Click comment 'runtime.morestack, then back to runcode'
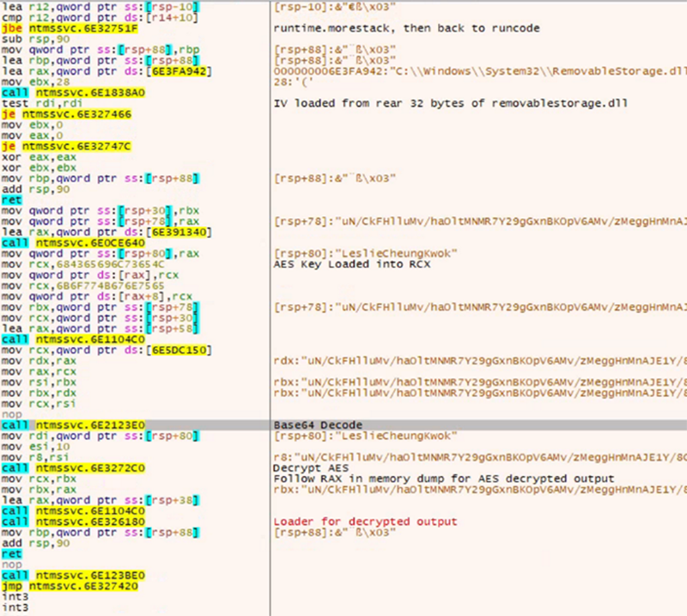 click(406, 28)
